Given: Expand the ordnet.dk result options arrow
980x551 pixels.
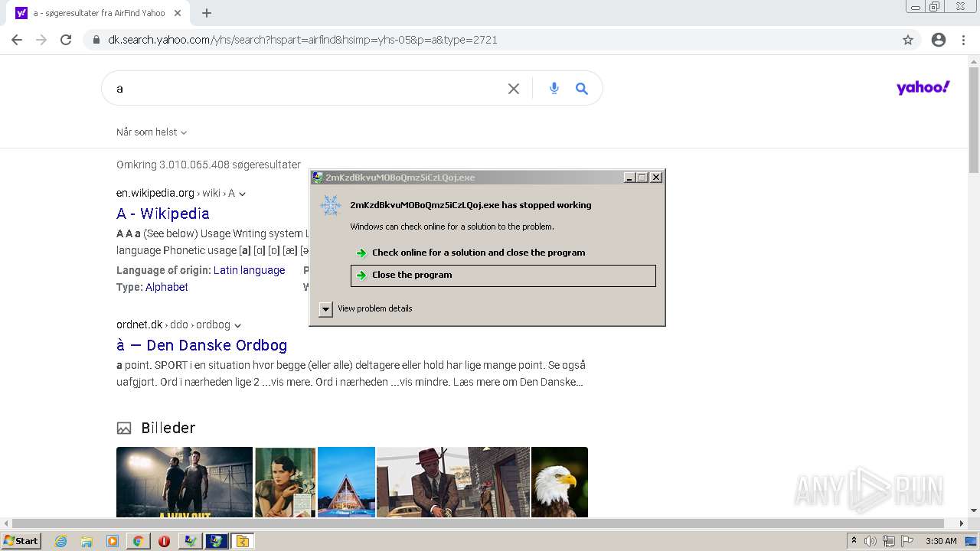Looking at the screenshot, I should click(x=238, y=325).
